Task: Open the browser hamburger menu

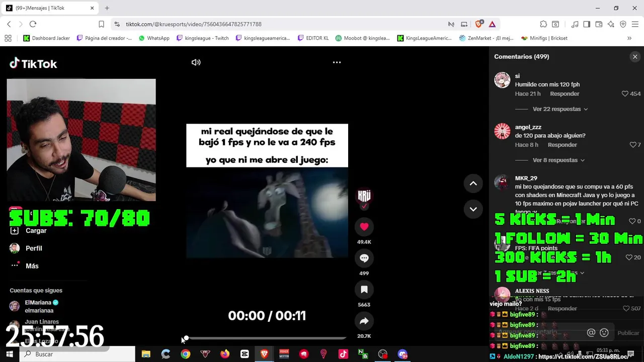Action: pyautogui.click(x=635, y=24)
